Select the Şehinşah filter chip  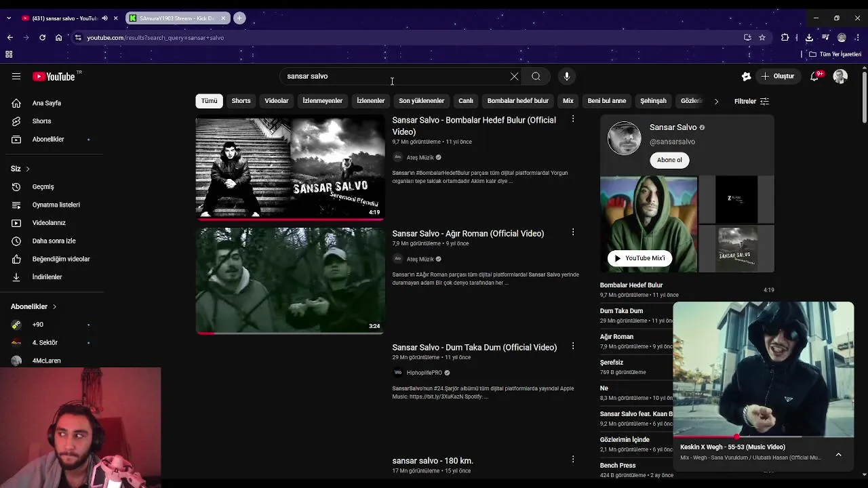[653, 101]
